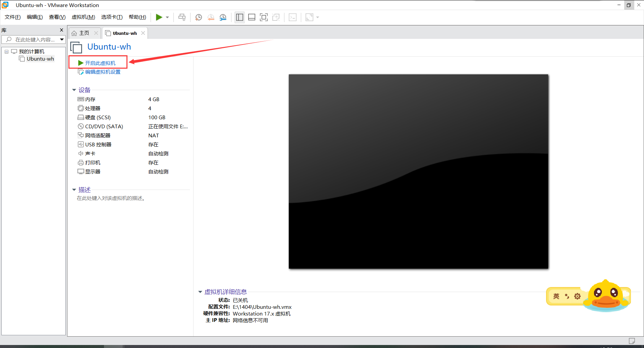Click the USB controller icon
644x348 pixels.
[x=80, y=144]
